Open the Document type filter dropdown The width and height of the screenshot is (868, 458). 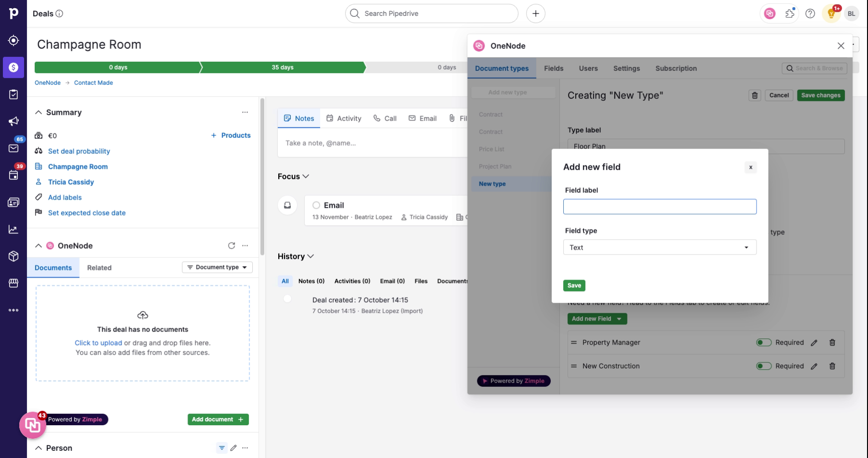[217, 267]
